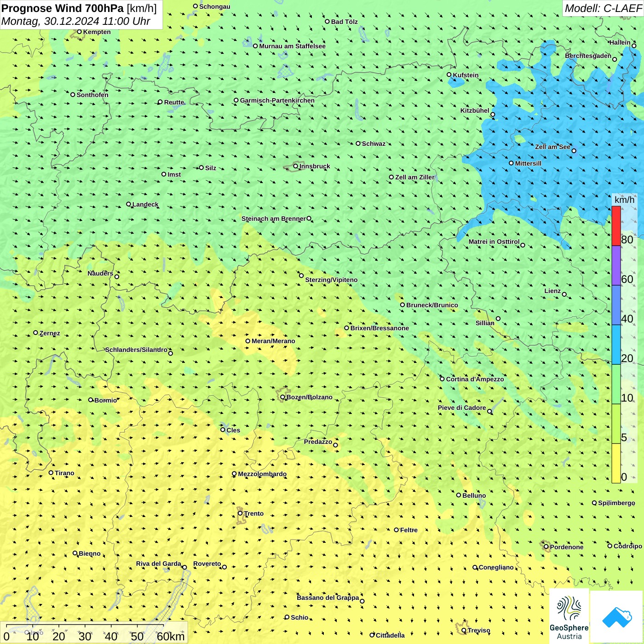The height and width of the screenshot is (644, 644).
Task: Click the 'Spilimbergo' label
Action: coord(616,503)
